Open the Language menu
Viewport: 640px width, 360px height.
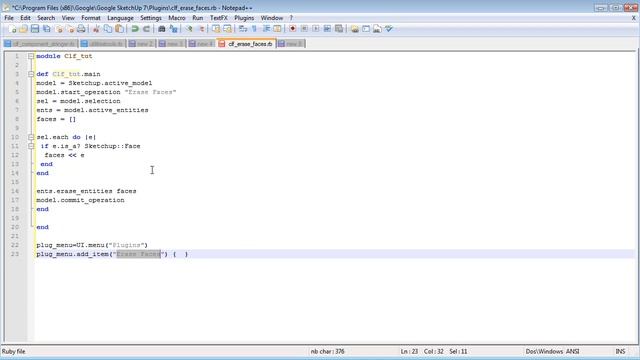[120, 18]
